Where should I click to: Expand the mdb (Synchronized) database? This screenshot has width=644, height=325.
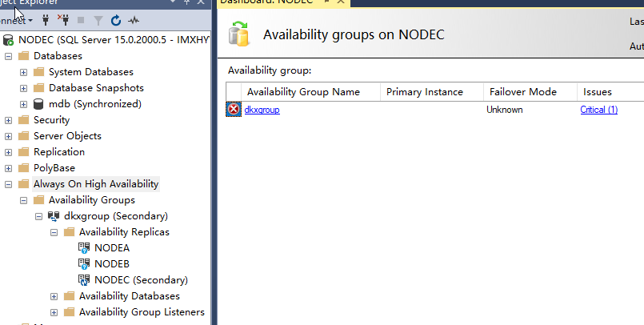click(23, 104)
